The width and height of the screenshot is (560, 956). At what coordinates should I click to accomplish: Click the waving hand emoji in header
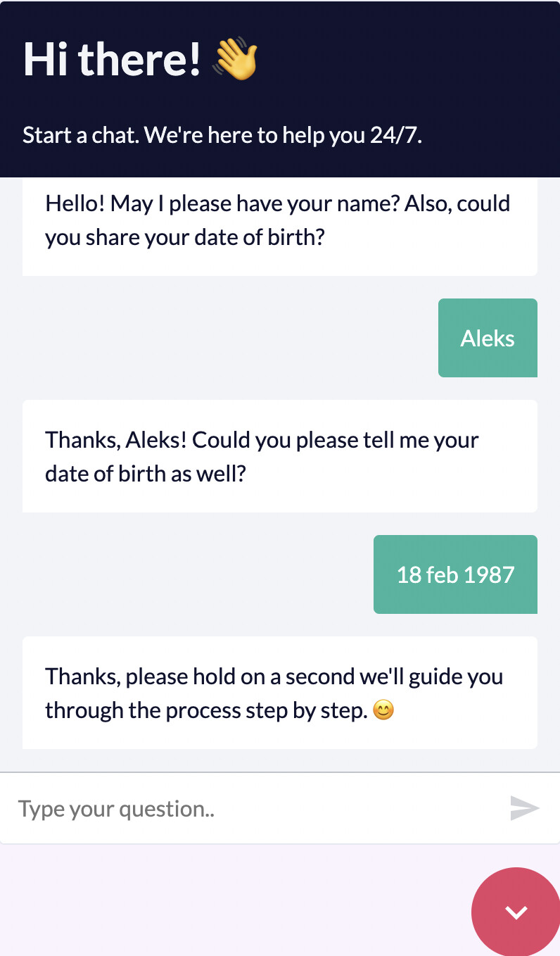236,59
